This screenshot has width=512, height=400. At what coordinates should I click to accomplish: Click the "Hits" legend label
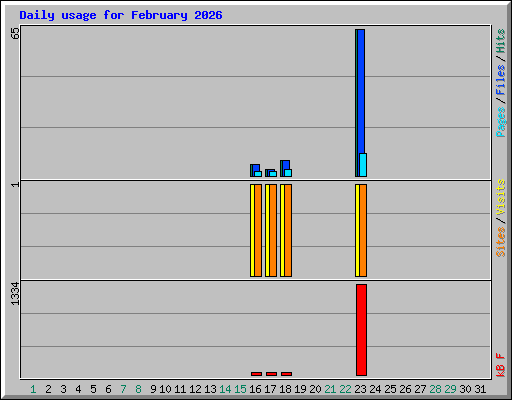(x=500, y=41)
